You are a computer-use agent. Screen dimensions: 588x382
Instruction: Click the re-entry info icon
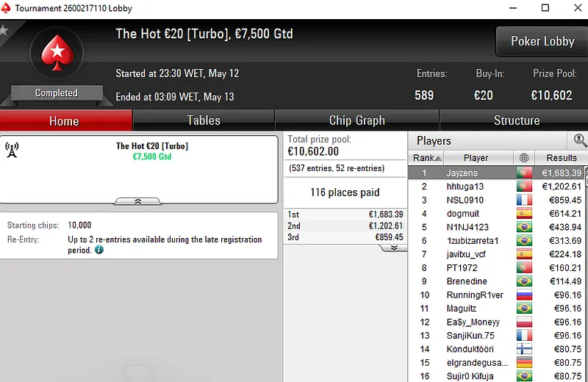[99, 250]
